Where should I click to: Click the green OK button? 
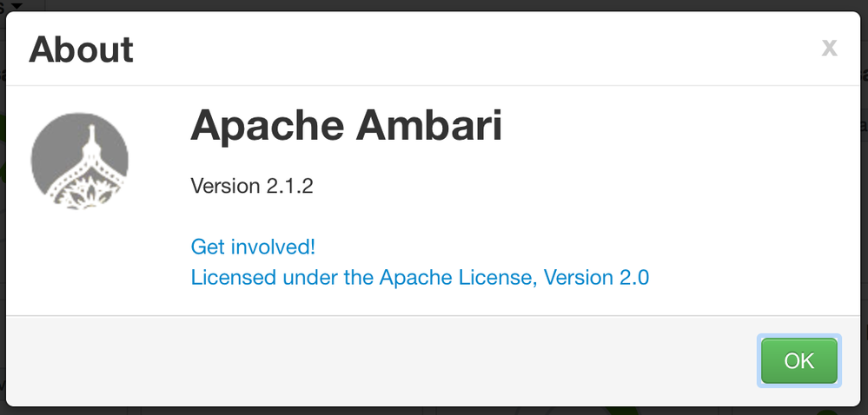coord(798,360)
